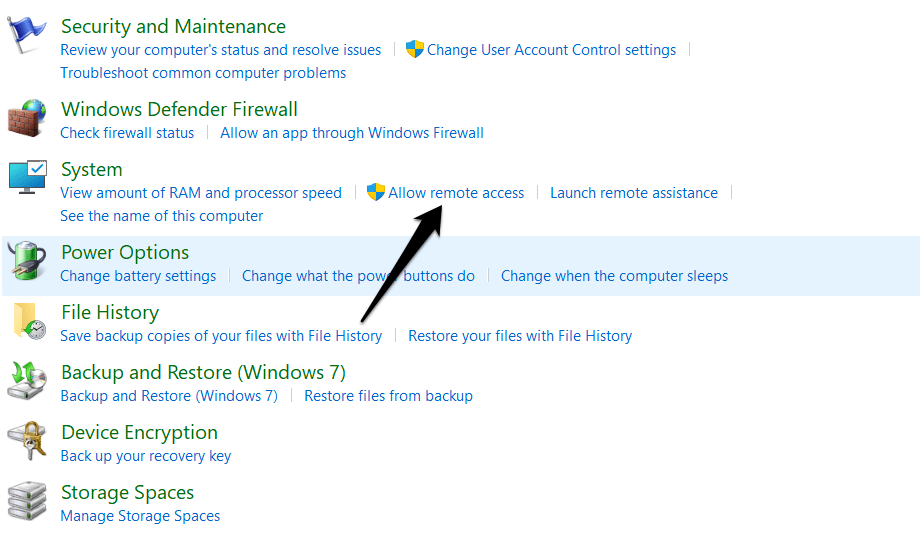Click Restore your files with File History
Screen dimensions: 920x542
tap(520, 336)
